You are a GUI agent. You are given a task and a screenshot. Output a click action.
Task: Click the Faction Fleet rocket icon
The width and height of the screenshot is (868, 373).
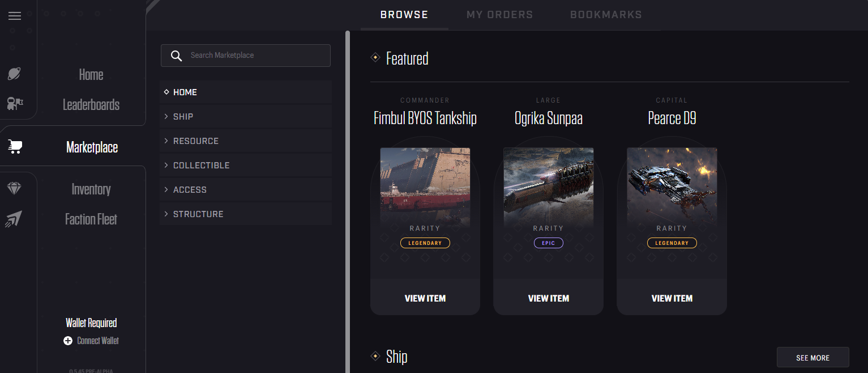15,219
